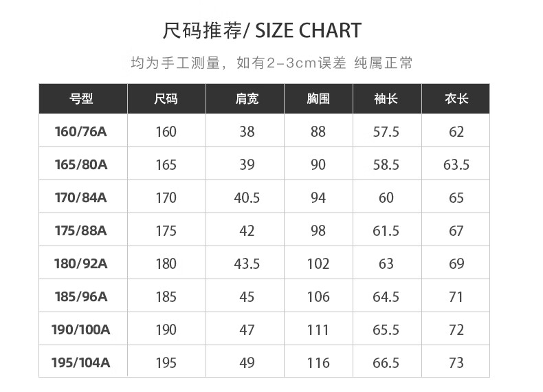Select the 尺码 header cell

(166, 99)
